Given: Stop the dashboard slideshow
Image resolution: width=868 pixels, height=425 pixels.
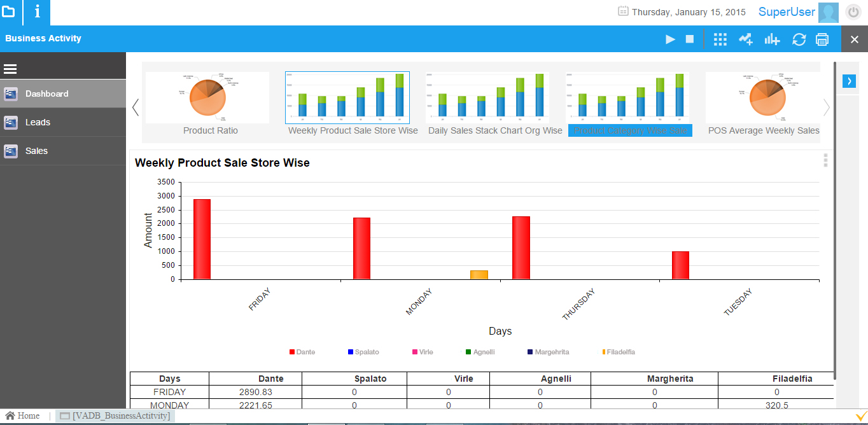Looking at the screenshot, I should [689, 39].
